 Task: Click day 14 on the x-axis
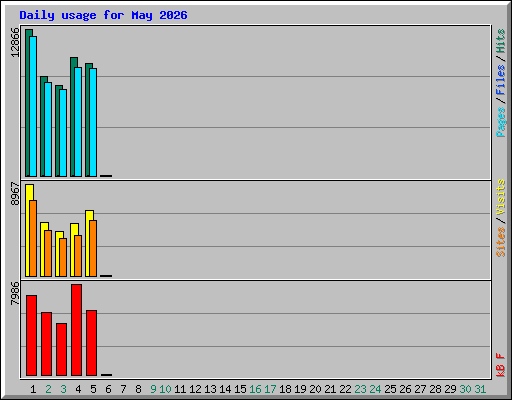click(225, 389)
